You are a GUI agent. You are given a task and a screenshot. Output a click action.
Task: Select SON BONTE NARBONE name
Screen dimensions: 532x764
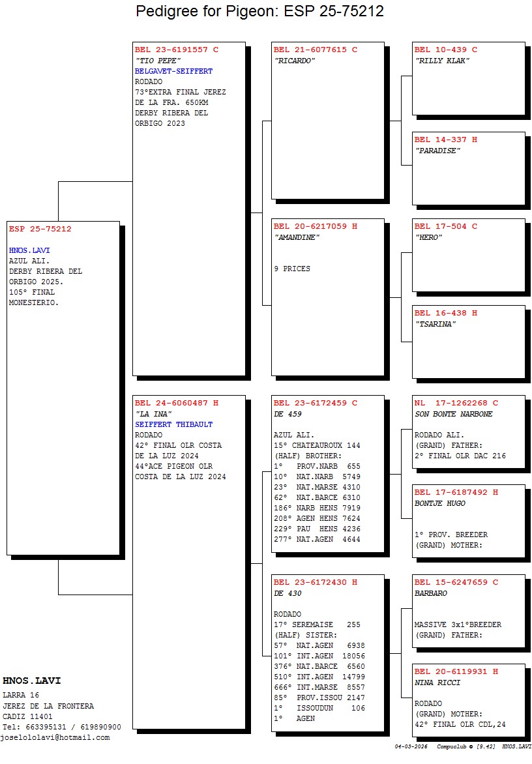[453, 414]
